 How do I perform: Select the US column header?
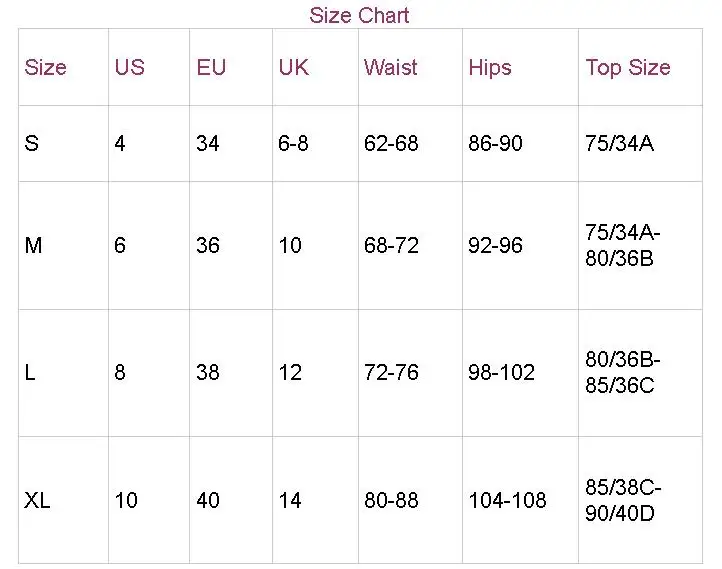pyautogui.click(x=129, y=67)
